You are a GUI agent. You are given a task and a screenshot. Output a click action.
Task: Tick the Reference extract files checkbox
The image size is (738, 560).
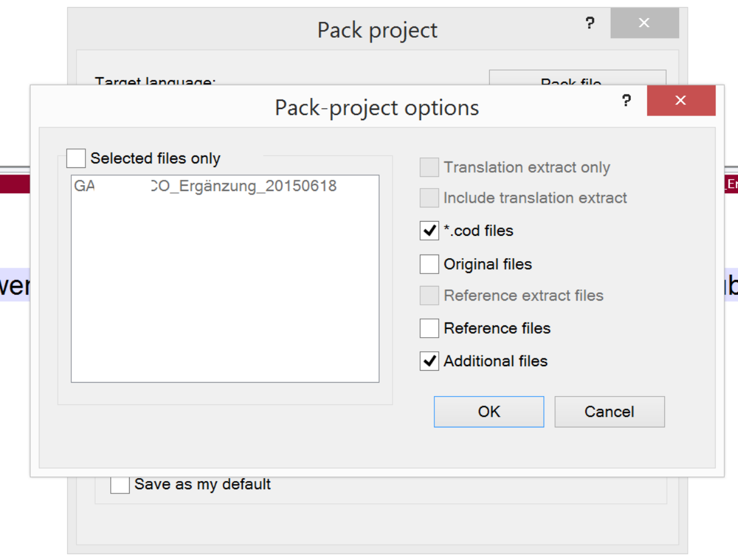pyautogui.click(x=429, y=295)
